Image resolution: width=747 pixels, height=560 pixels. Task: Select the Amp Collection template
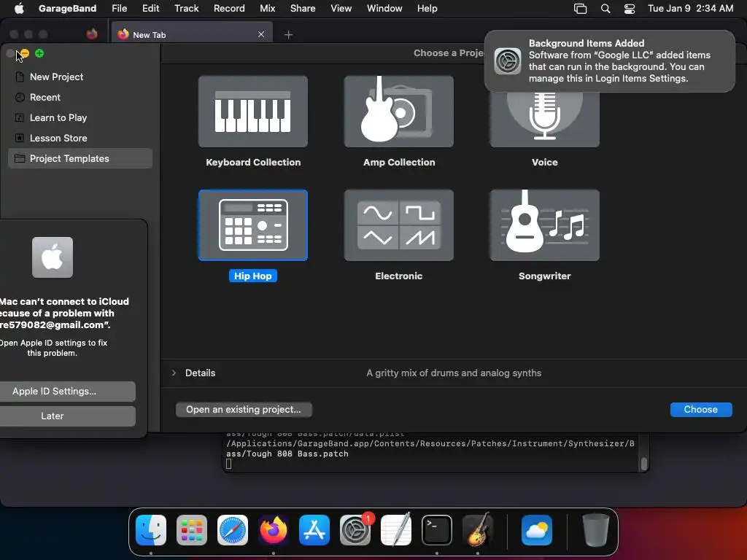(399, 112)
